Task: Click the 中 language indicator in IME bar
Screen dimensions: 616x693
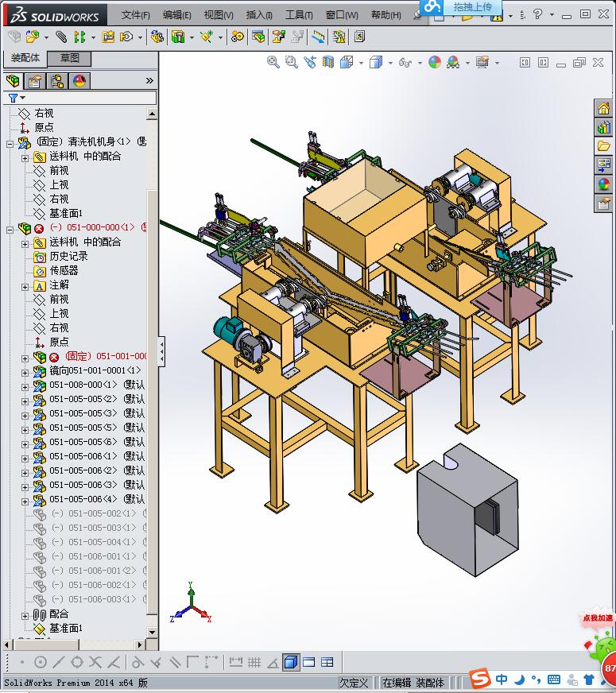Action: [502, 679]
